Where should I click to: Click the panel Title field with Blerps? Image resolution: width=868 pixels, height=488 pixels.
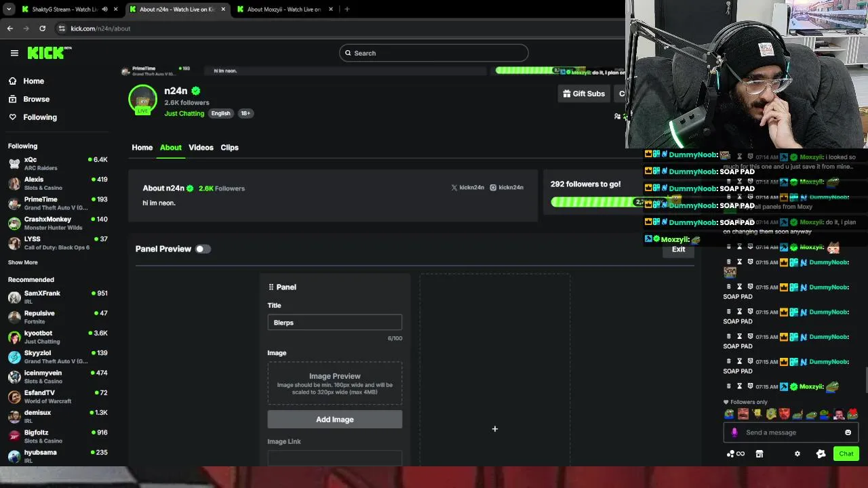tap(335, 323)
